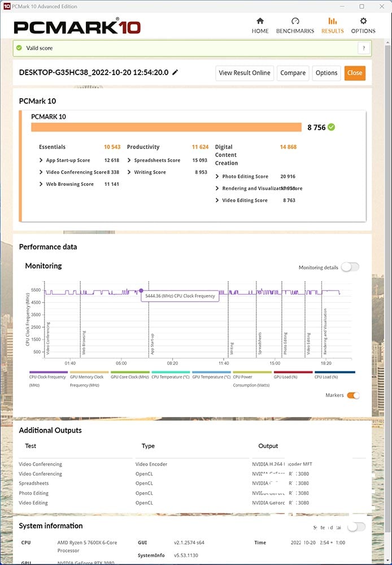Expand Writing Score
The width and height of the screenshot is (392, 565).
click(x=129, y=172)
